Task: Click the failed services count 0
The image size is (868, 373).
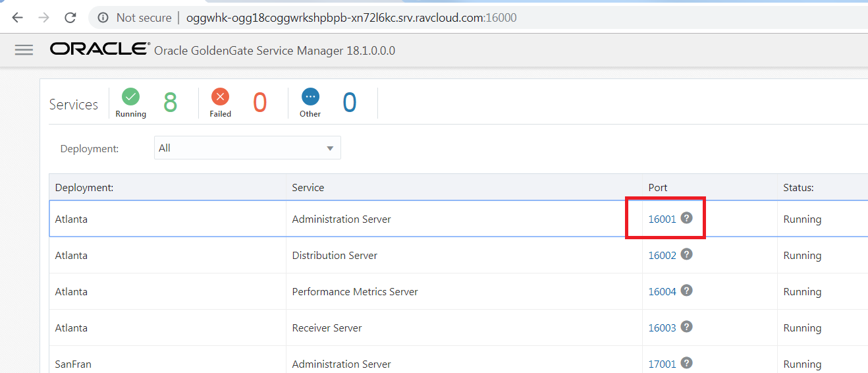Action: (x=259, y=103)
